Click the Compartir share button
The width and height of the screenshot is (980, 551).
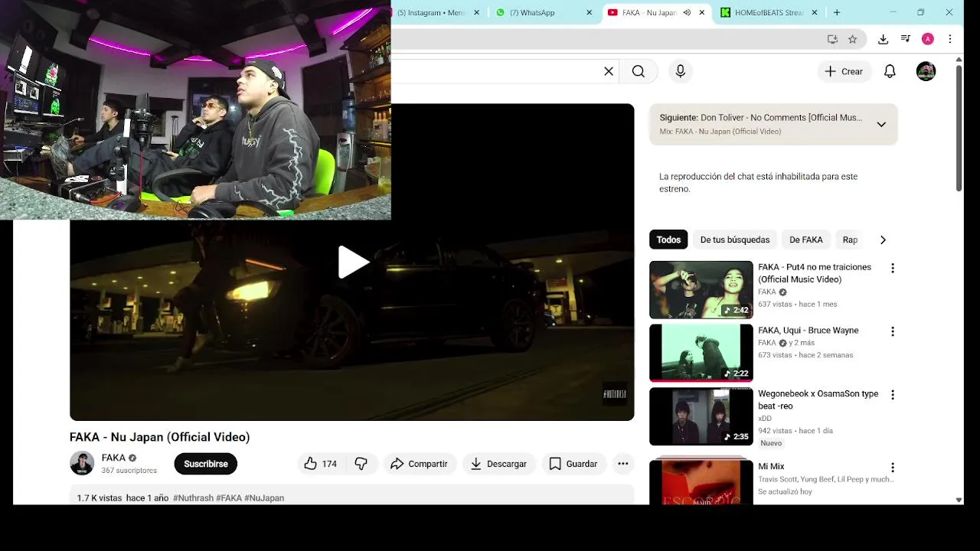[x=419, y=464]
